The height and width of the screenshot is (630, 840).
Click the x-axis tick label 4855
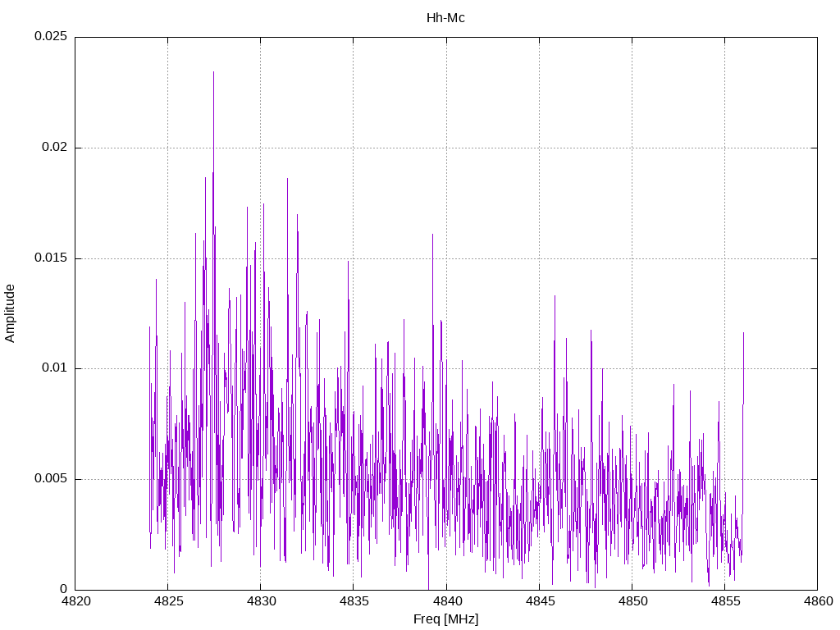coord(725,601)
